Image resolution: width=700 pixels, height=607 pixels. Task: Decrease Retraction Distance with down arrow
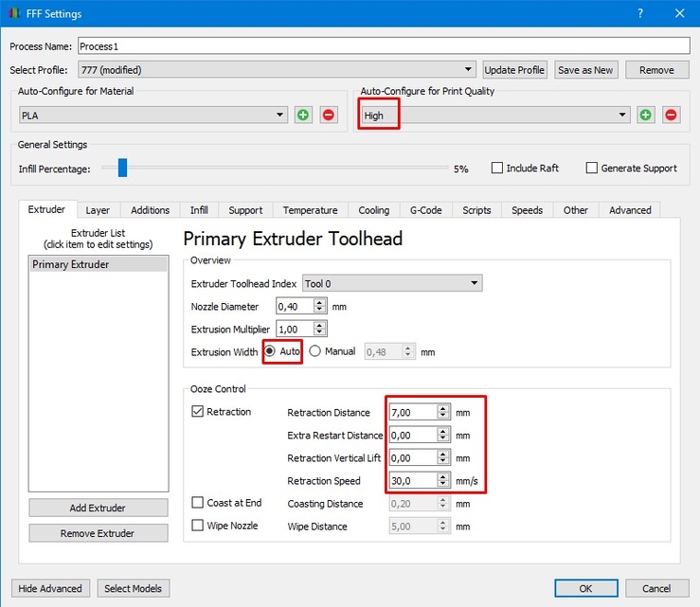pyautogui.click(x=443, y=416)
